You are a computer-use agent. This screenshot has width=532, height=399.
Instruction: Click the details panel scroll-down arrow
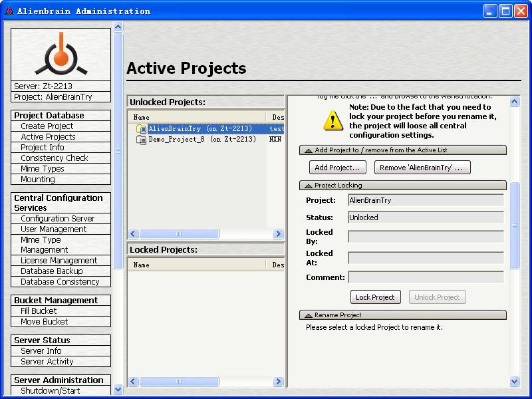(x=514, y=381)
